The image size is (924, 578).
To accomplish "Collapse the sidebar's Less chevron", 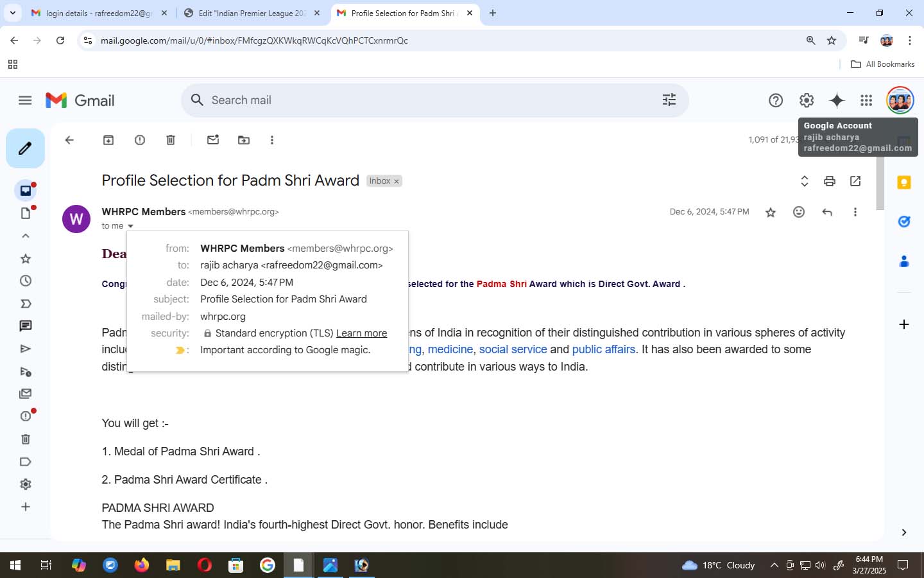I will [x=26, y=236].
